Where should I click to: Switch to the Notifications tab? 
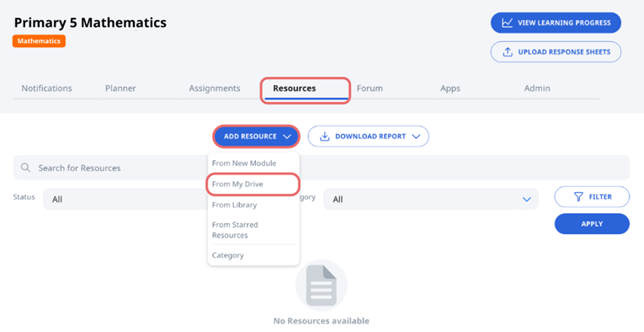coord(47,88)
